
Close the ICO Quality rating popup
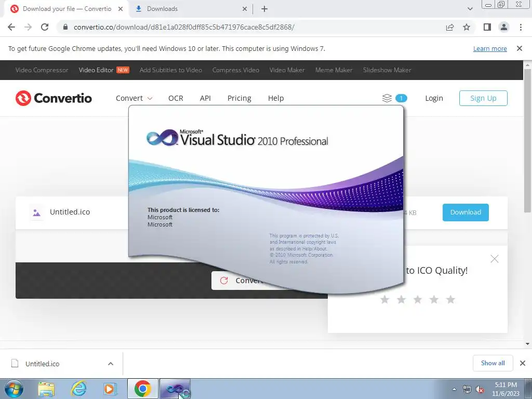[495, 259]
